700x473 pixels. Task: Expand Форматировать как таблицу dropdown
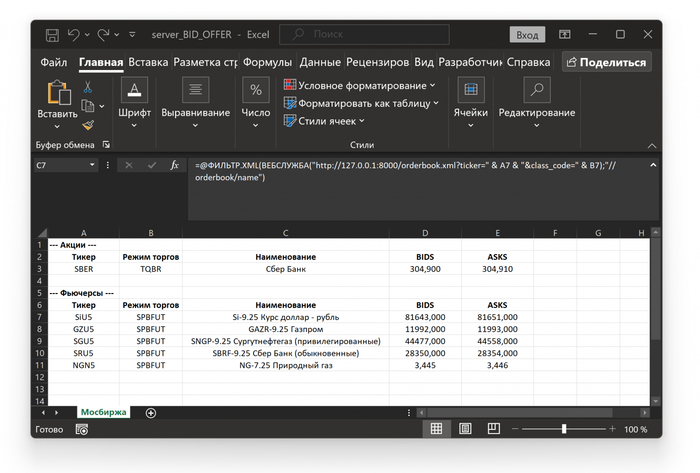(437, 103)
